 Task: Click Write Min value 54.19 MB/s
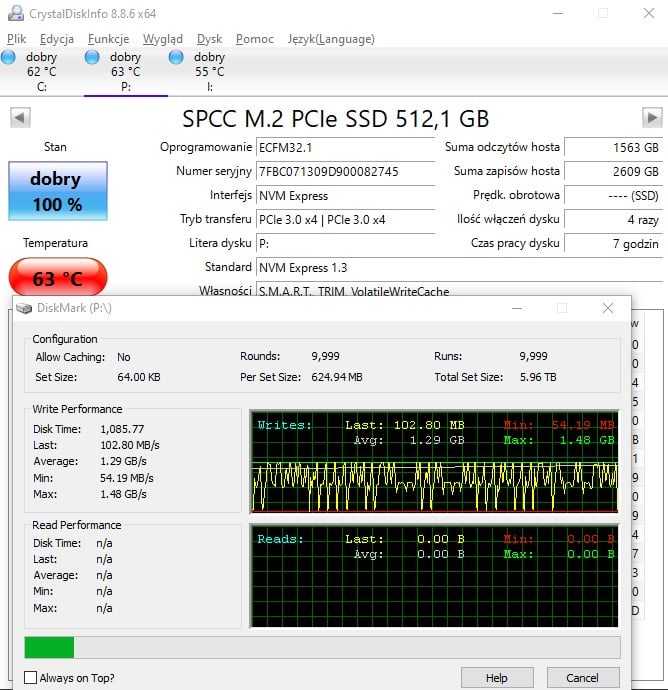pyautogui.click(x=127, y=478)
